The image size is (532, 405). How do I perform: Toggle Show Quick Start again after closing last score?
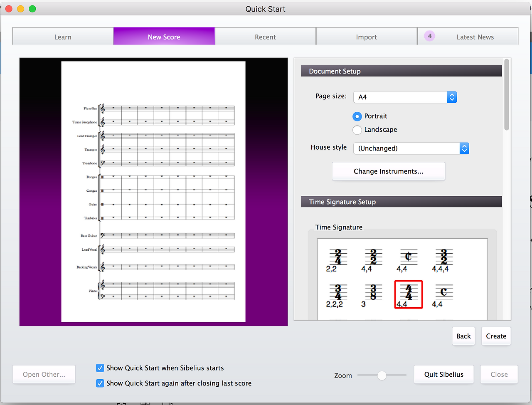100,383
